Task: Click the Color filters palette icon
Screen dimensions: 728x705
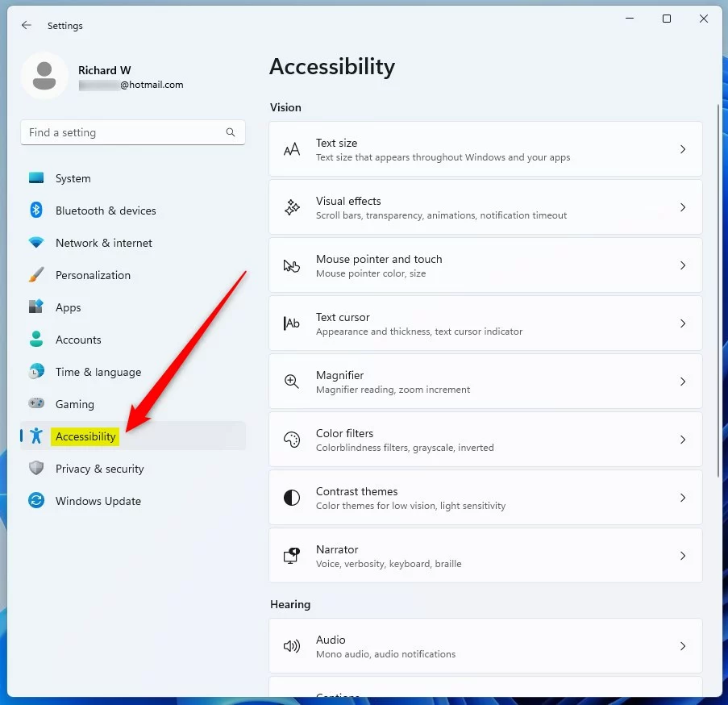Action: (x=292, y=440)
